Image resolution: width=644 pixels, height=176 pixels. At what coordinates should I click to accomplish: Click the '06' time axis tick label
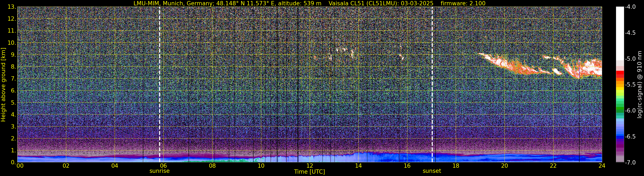click(163, 166)
